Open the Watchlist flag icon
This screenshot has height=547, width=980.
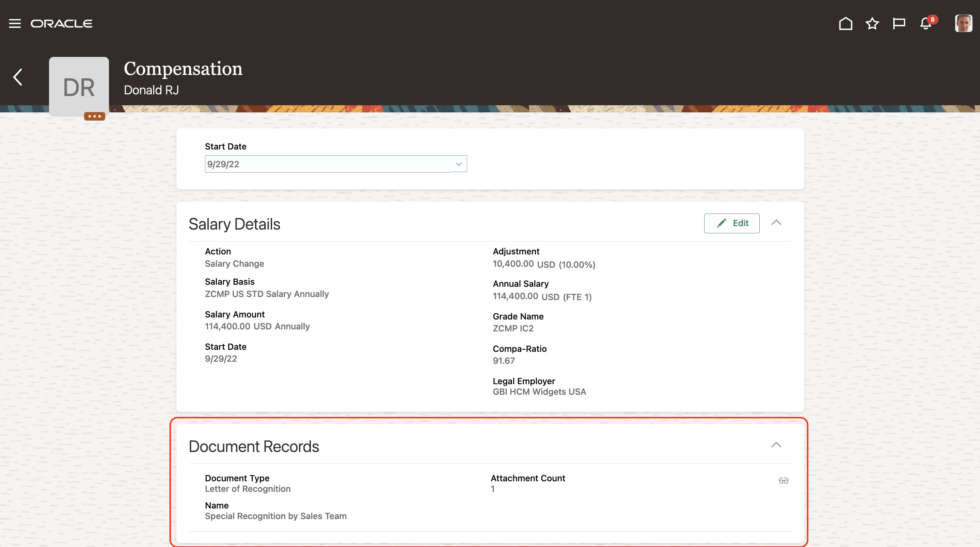tap(899, 24)
